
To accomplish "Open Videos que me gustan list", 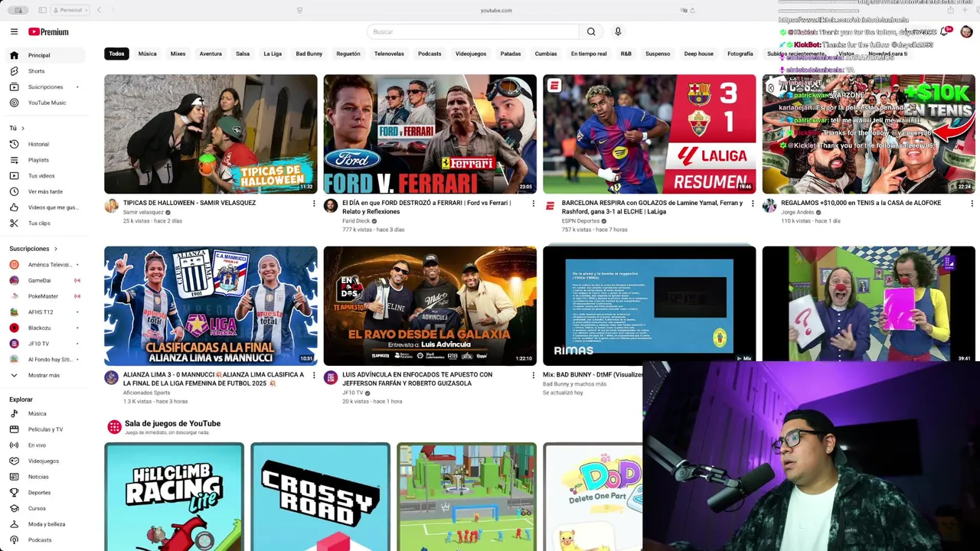I will tap(46, 207).
